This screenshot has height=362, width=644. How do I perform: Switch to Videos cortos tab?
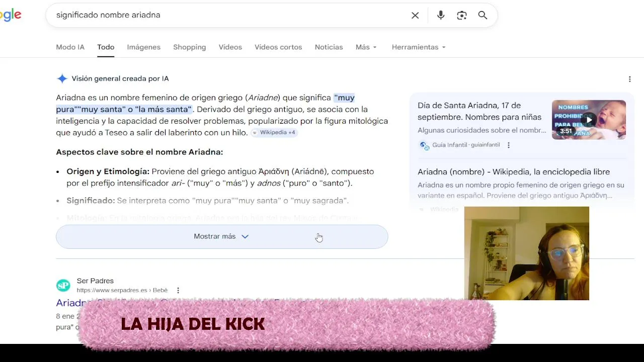tap(278, 47)
